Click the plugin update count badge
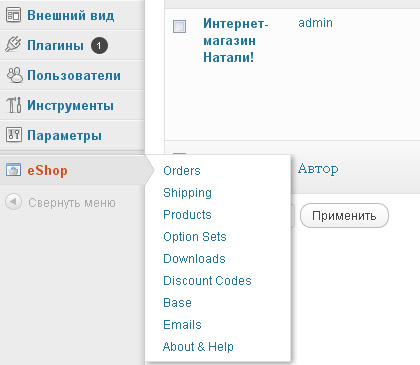 coord(99,46)
